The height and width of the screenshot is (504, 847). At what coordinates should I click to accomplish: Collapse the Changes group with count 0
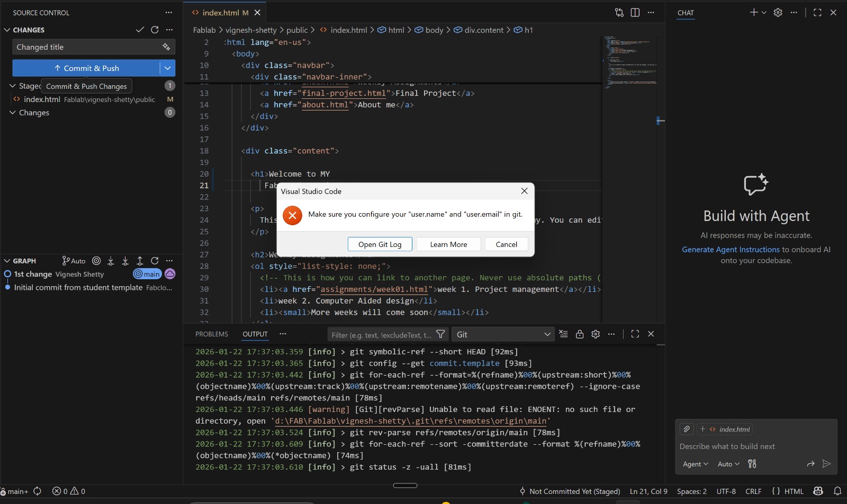13,113
